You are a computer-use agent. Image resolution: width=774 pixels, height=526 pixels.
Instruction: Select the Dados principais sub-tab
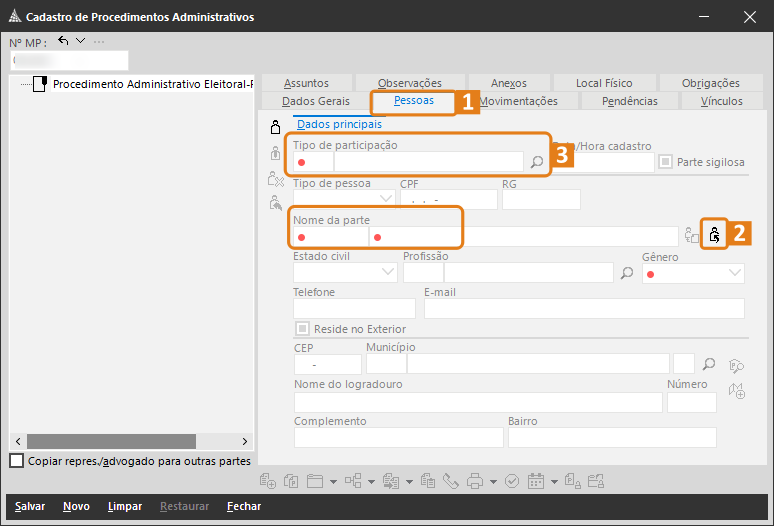pos(339,124)
